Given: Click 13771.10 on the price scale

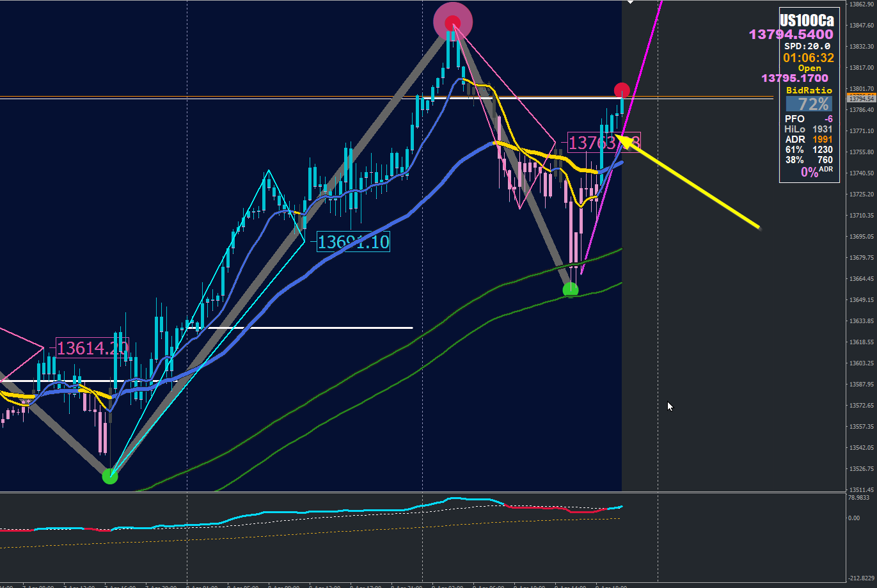Looking at the screenshot, I should pyautogui.click(x=861, y=131).
